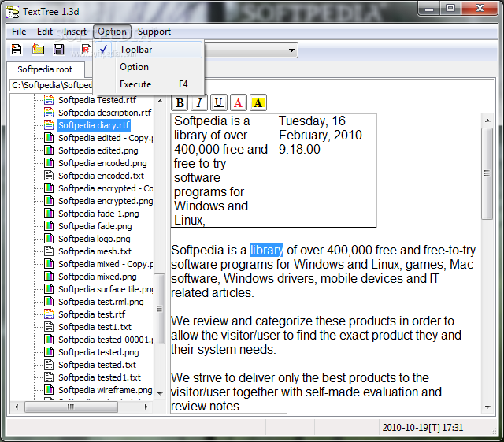Click tree scrollbar up arrow
Image resolution: width=504 pixels, height=442 pixels.
point(160,101)
